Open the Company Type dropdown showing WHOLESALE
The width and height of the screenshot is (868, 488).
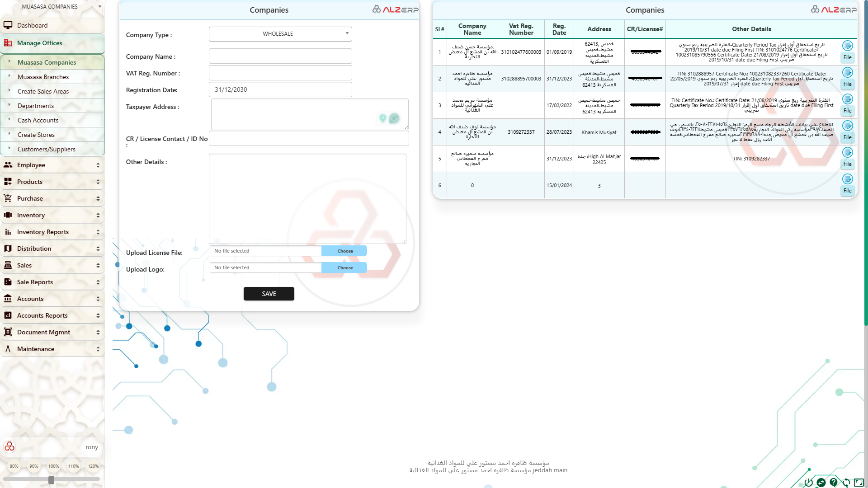[x=280, y=33]
